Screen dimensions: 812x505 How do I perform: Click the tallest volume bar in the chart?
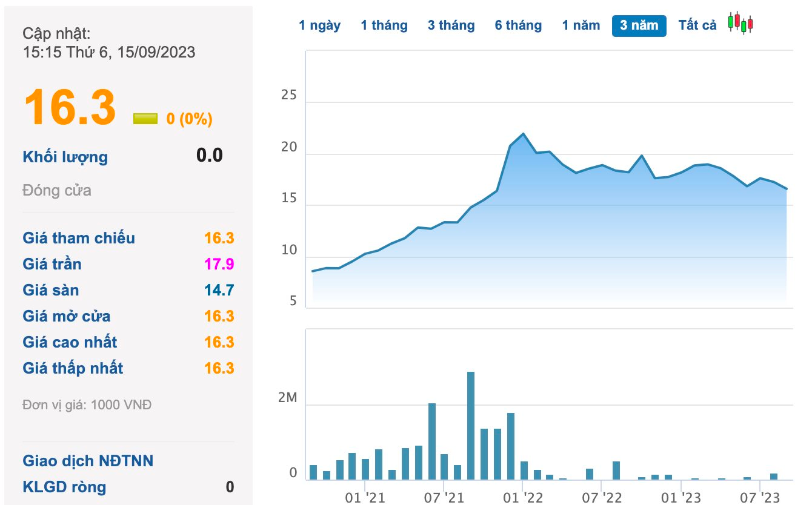pyautogui.click(x=471, y=426)
